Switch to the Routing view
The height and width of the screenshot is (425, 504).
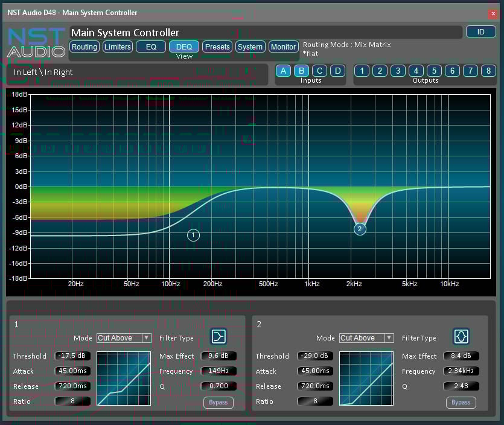tap(84, 46)
